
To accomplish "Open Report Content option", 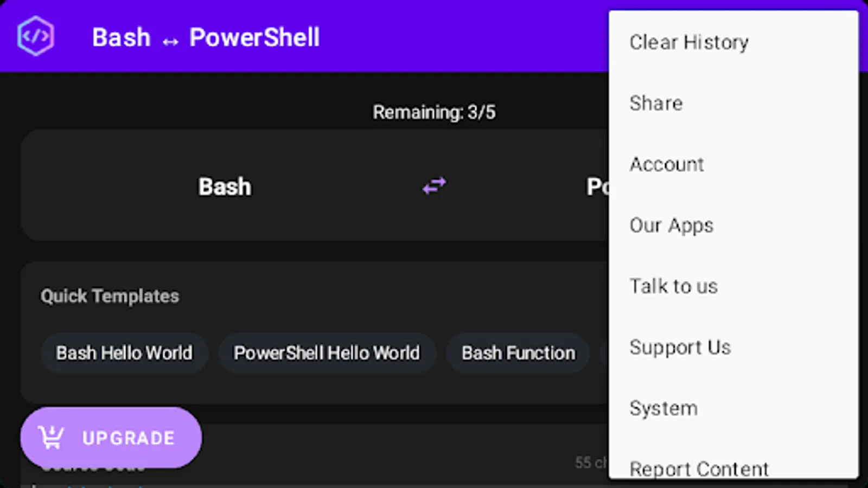I will point(699,467).
